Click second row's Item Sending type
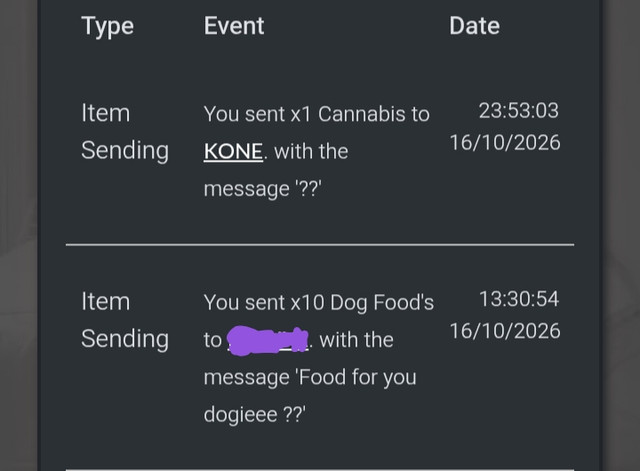640x471 pixels. [x=125, y=320]
